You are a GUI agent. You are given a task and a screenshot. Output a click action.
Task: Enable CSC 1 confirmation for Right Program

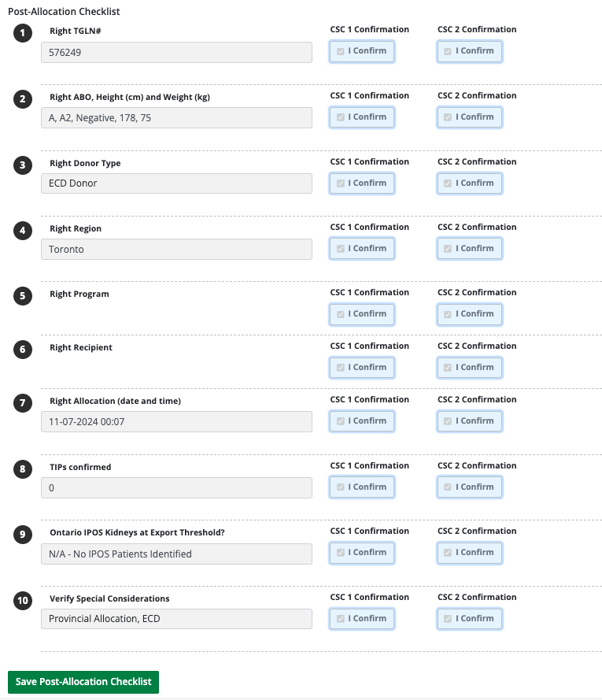(x=361, y=314)
